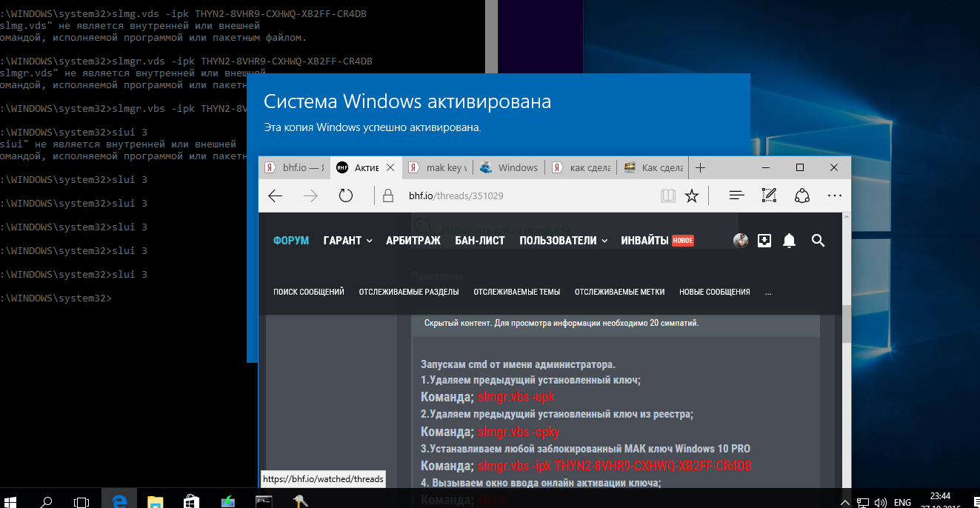
Task: Open taskbar search magnifier
Action: pos(46,501)
